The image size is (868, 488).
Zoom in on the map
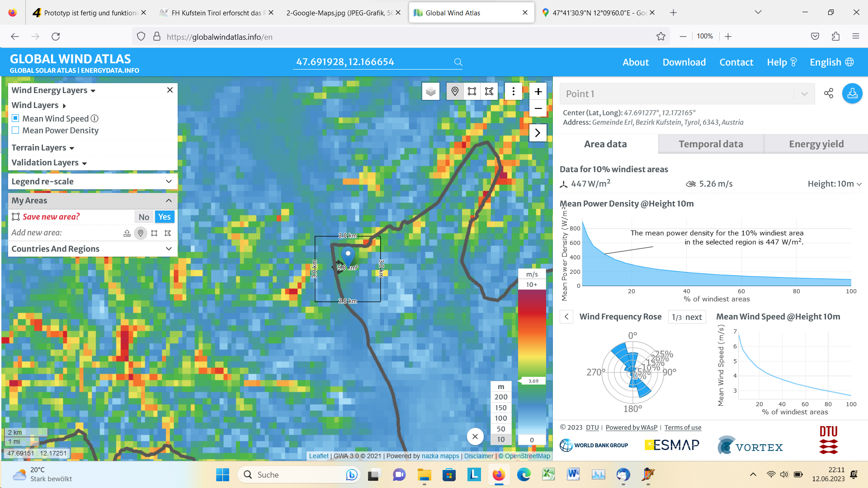click(x=538, y=92)
